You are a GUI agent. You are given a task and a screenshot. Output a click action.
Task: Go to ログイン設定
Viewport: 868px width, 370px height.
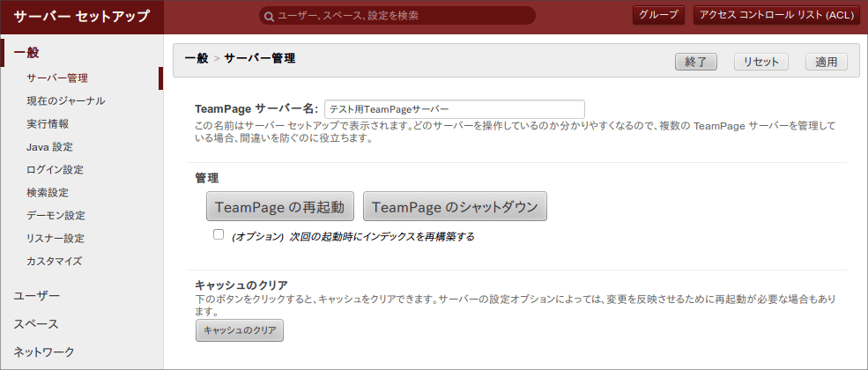56,169
